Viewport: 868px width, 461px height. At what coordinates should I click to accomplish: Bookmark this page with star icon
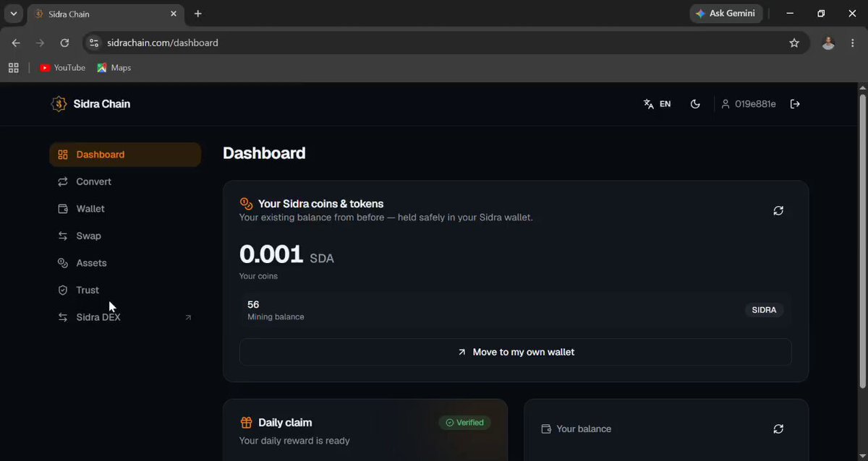tap(794, 43)
